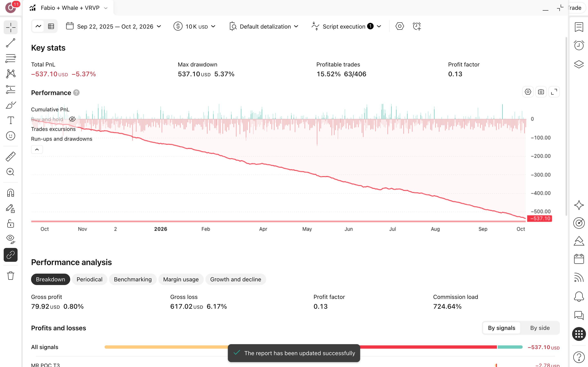
Task: Open the emoji icons tool
Action: click(x=10, y=136)
